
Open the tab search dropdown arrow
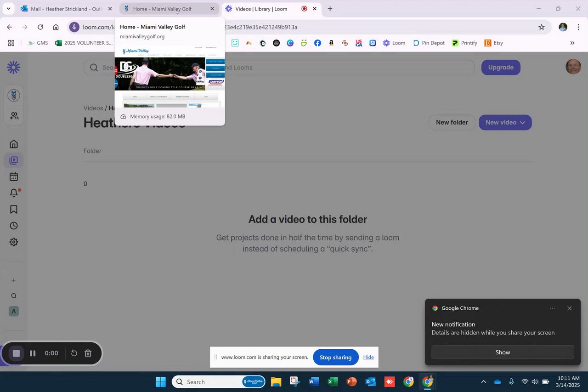[8, 9]
